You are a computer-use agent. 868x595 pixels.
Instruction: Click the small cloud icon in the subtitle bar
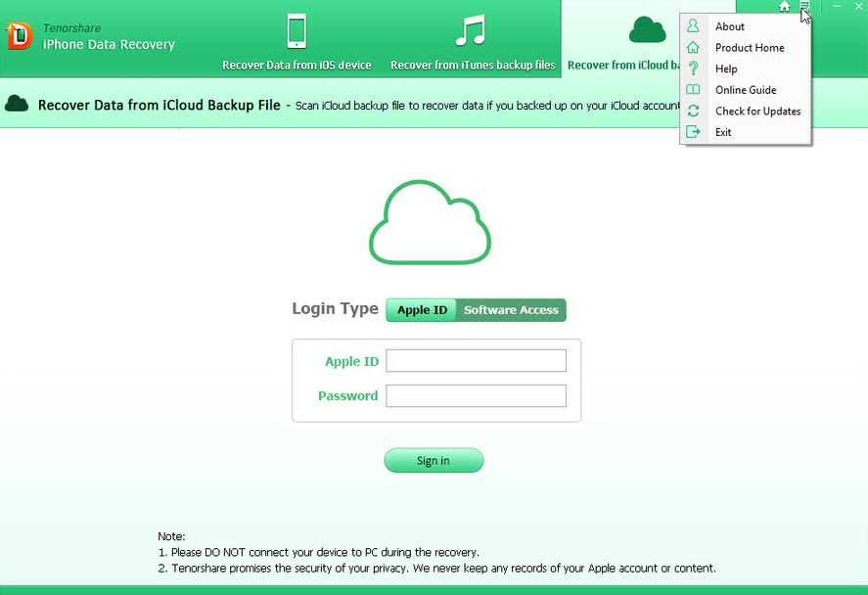tap(17, 104)
